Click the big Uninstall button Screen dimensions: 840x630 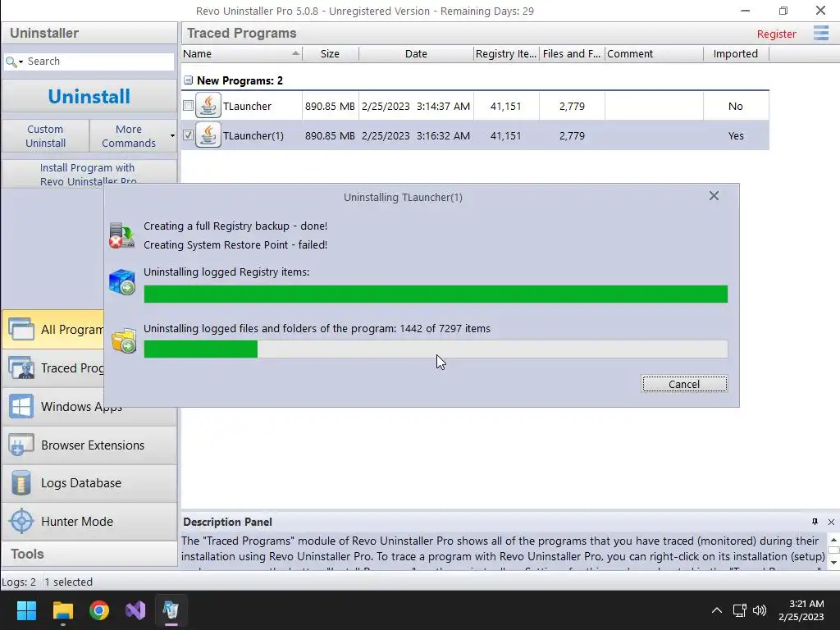(89, 97)
